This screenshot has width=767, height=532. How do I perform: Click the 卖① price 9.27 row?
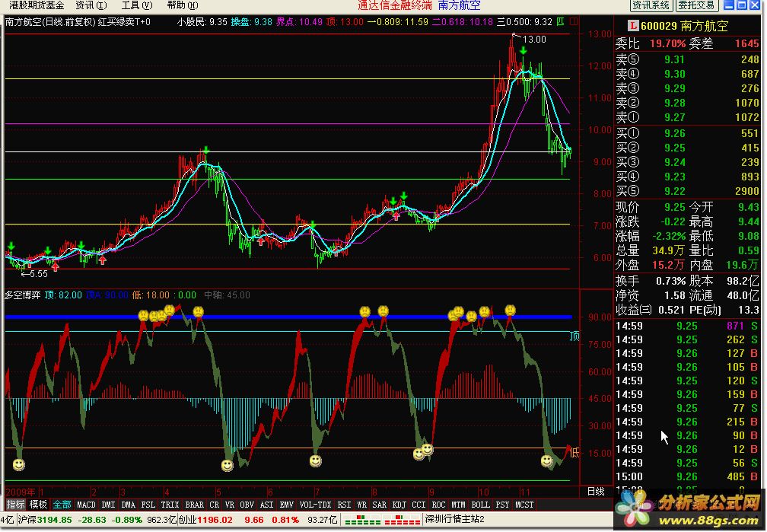tap(687, 117)
